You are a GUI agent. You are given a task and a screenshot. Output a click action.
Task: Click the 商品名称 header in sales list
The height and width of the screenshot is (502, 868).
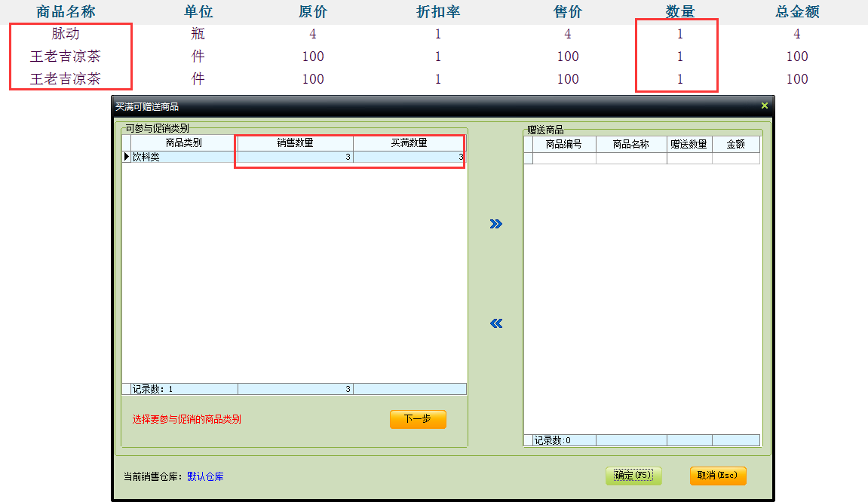tap(66, 11)
